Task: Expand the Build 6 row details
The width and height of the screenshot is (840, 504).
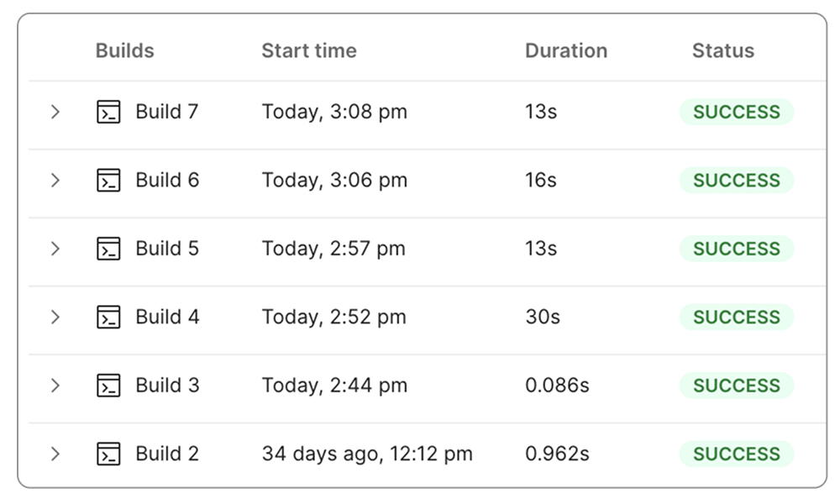Action: 56,180
